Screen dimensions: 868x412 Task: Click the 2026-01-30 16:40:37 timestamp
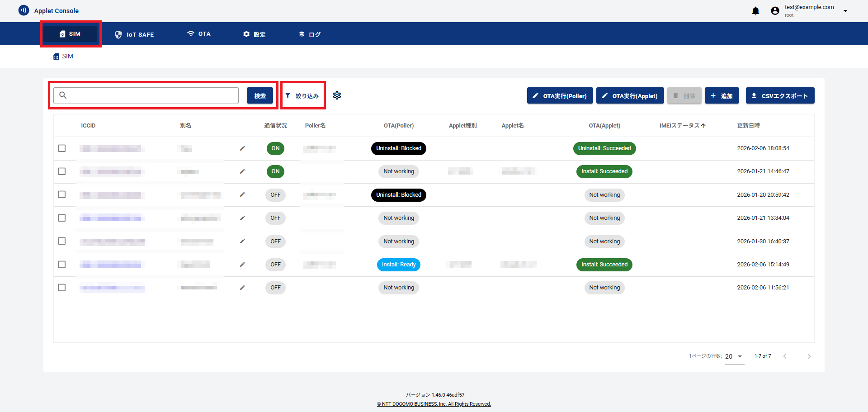click(763, 242)
